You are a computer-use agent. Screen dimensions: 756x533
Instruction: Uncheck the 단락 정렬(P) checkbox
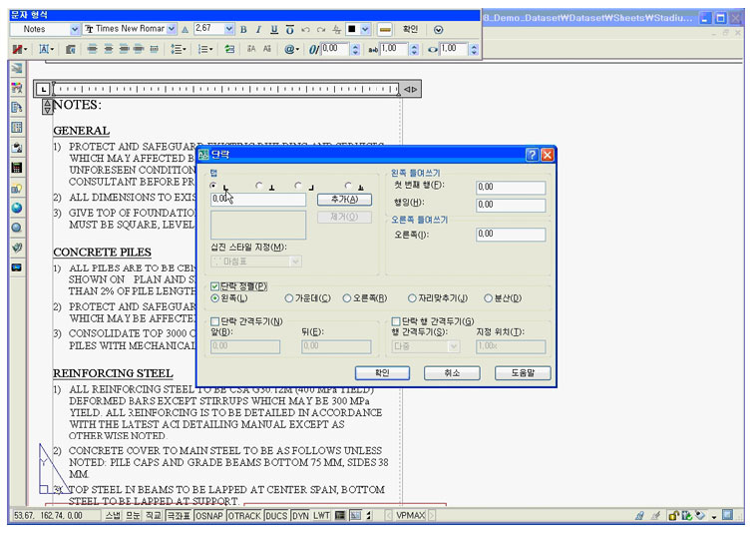pos(215,286)
